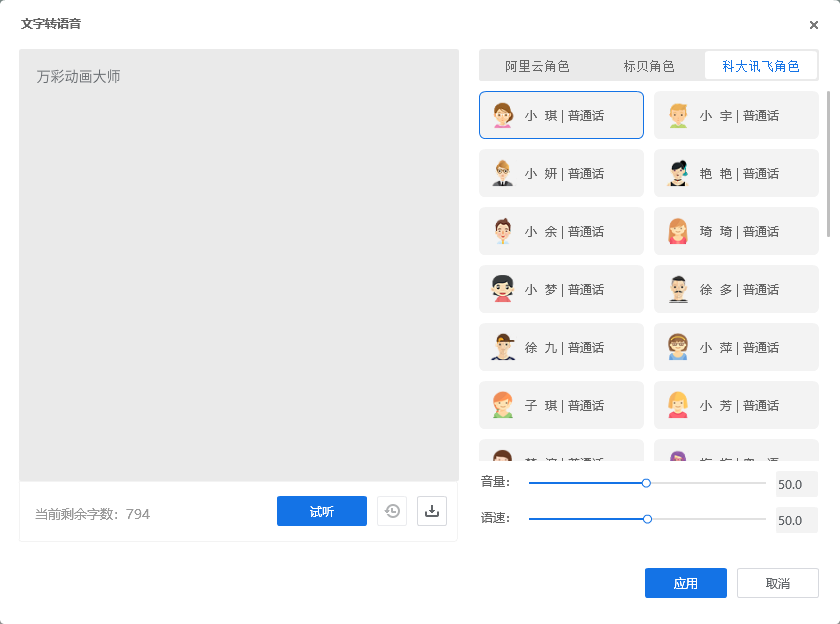The height and width of the screenshot is (624, 840).
Task: Open the 科大讯飞角色 tab
Action: (x=760, y=64)
